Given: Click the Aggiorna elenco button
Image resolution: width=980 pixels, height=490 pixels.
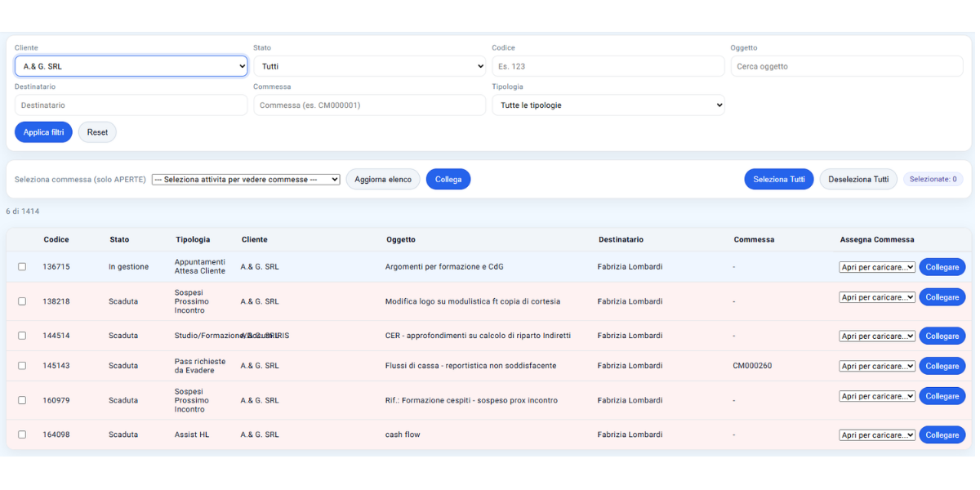Looking at the screenshot, I should tap(383, 180).
